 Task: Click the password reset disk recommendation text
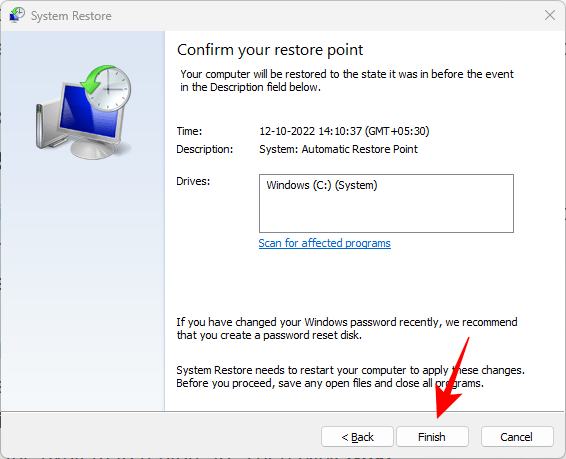(x=347, y=328)
